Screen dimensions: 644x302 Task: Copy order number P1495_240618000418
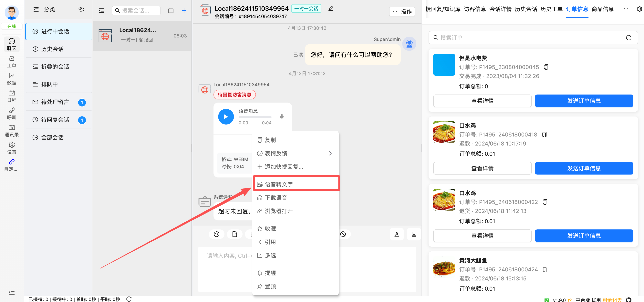click(x=544, y=134)
